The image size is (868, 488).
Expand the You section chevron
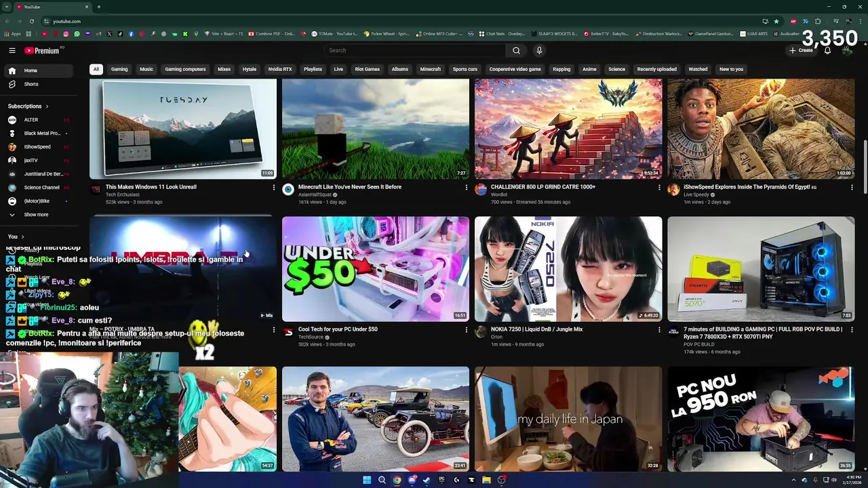coord(22,237)
